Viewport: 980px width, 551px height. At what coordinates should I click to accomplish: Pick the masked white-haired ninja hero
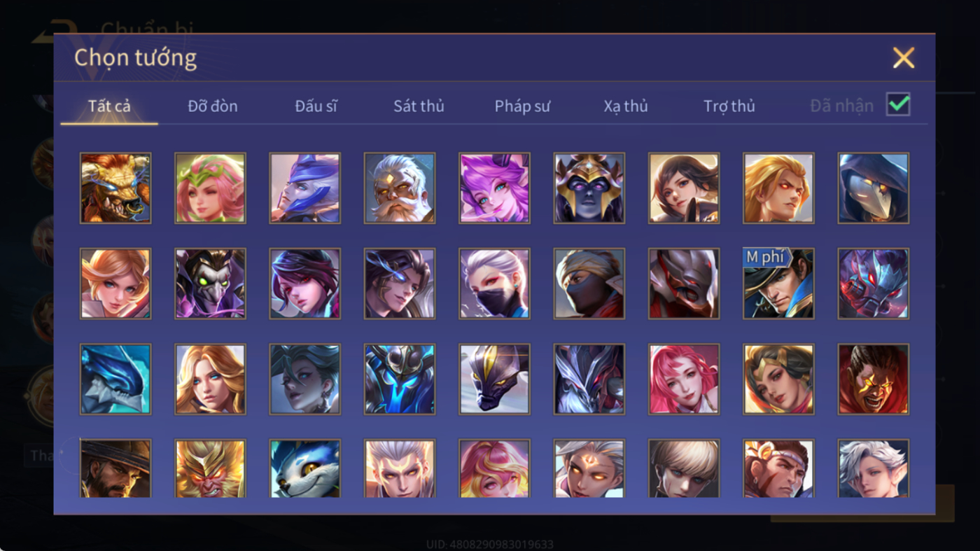[494, 284]
